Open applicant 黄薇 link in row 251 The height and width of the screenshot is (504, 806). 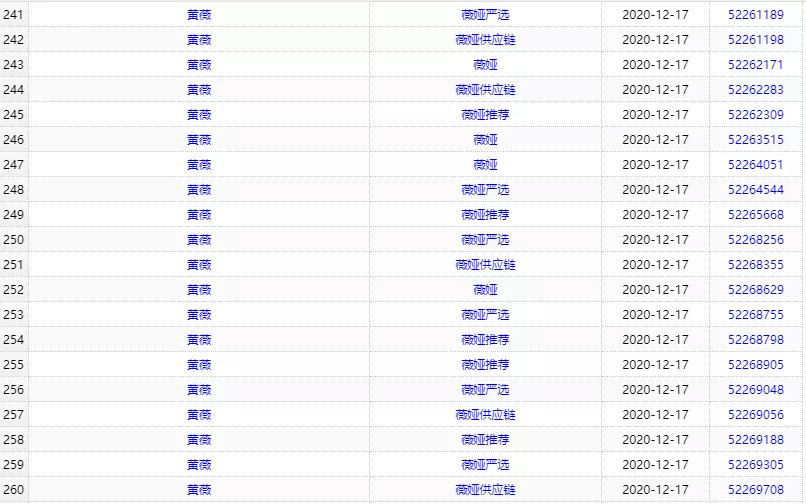tap(199, 265)
